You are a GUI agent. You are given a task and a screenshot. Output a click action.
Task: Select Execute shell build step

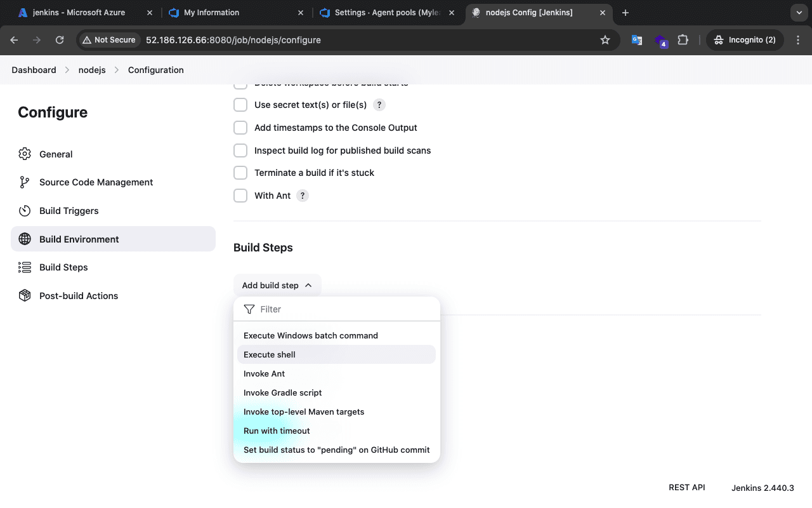click(x=336, y=354)
